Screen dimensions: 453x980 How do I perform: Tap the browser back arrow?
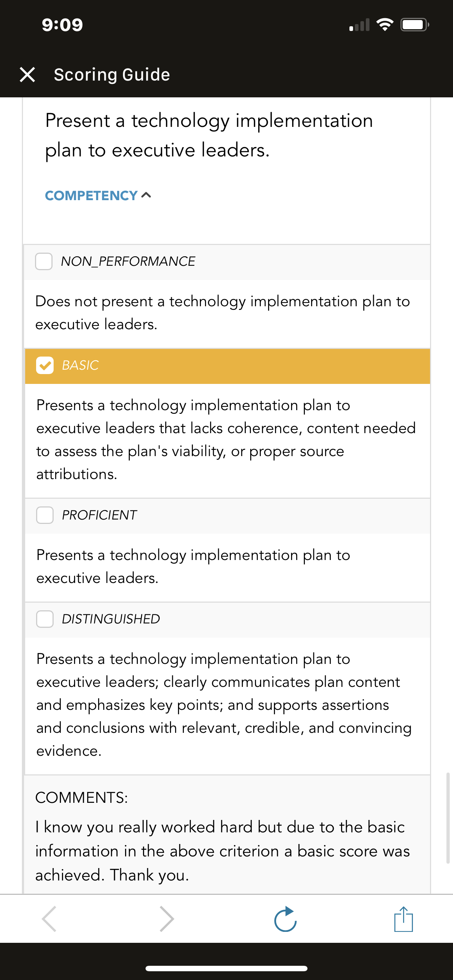tap(49, 919)
